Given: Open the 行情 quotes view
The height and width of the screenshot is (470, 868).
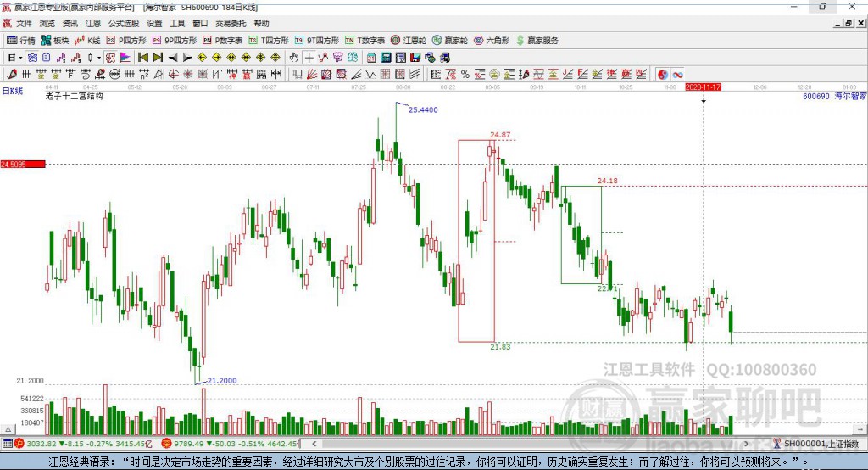Looking at the screenshot, I should [20, 41].
